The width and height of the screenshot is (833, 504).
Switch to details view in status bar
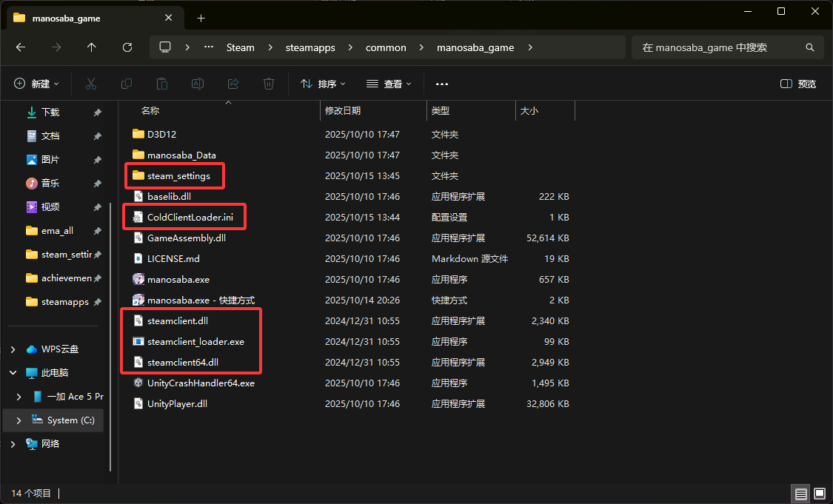(800, 493)
